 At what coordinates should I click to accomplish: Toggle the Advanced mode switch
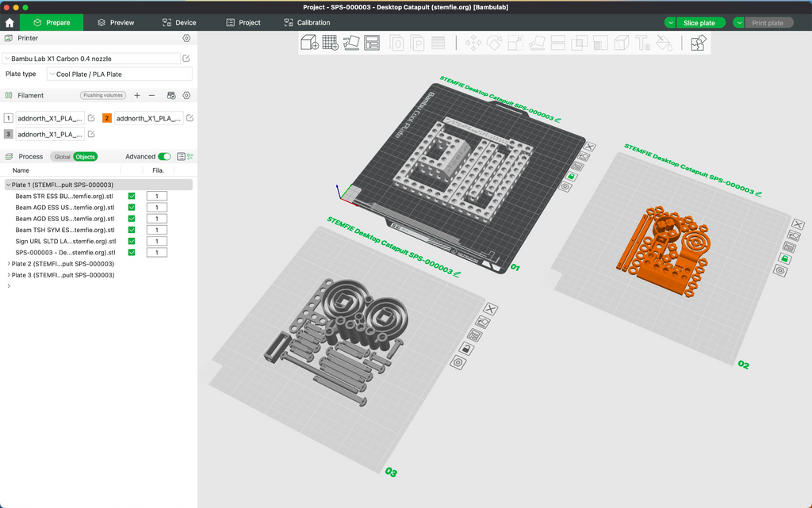pyautogui.click(x=164, y=156)
